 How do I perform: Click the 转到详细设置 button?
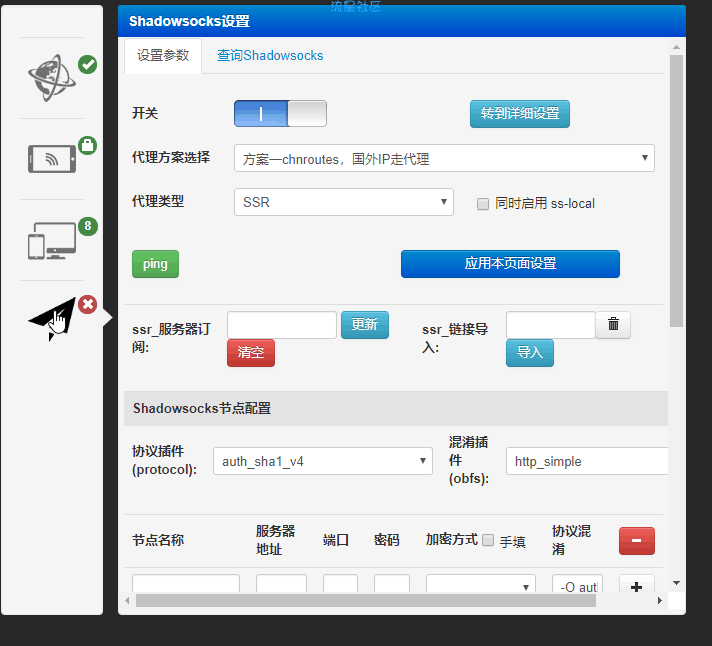519,113
